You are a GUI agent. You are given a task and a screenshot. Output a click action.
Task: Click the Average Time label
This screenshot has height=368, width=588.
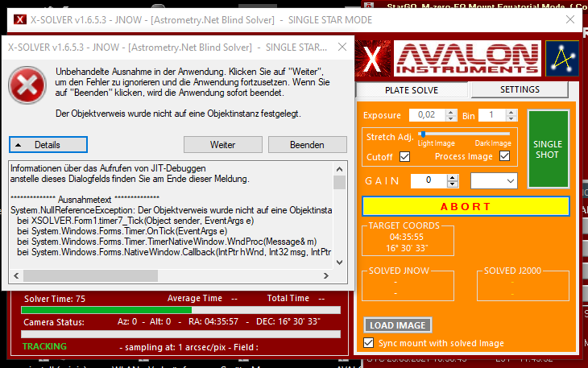coord(195,298)
